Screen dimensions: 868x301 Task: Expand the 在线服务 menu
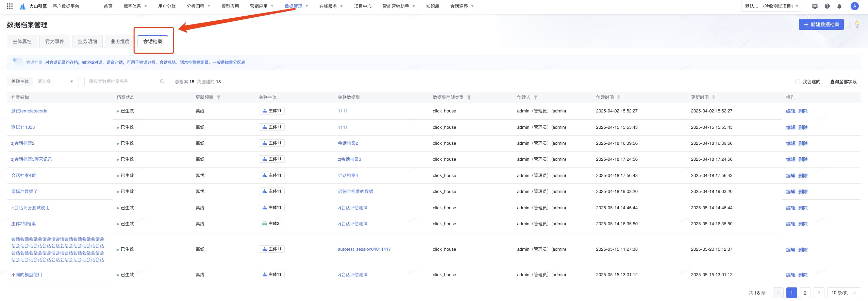pos(331,6)
